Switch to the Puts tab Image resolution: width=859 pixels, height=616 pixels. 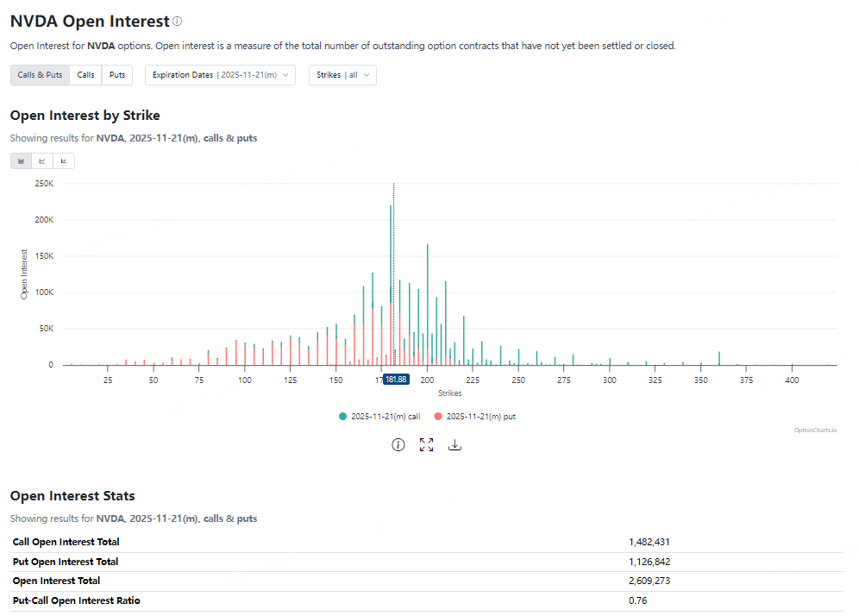click(x=117, y=75)
